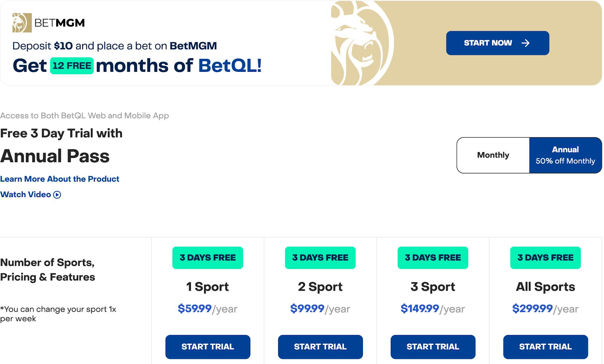Click the Watch Video play circle icon
This screenshot has height=364, width=604.
click(57, 195)
